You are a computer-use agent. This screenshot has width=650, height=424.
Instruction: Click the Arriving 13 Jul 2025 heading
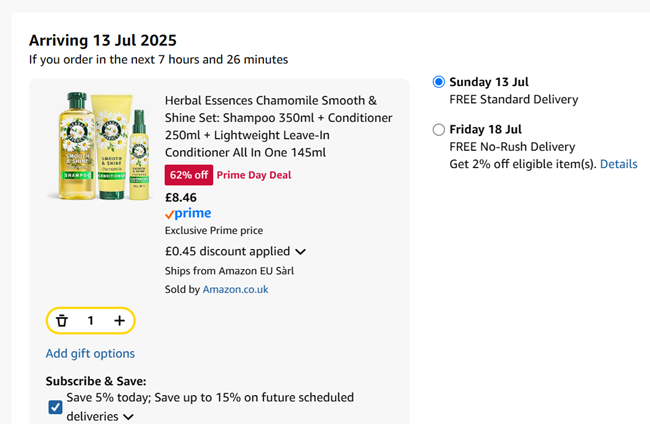point(102,41)
